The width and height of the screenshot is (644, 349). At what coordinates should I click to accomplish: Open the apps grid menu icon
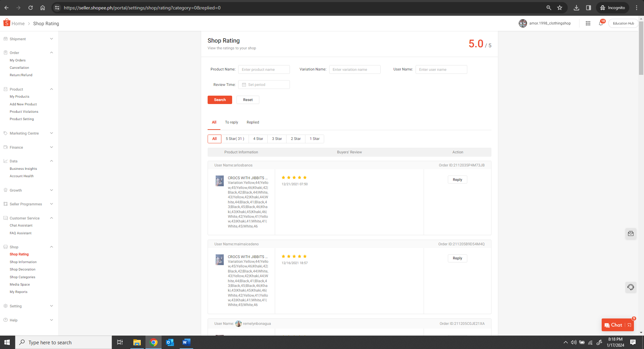point(588,23)
